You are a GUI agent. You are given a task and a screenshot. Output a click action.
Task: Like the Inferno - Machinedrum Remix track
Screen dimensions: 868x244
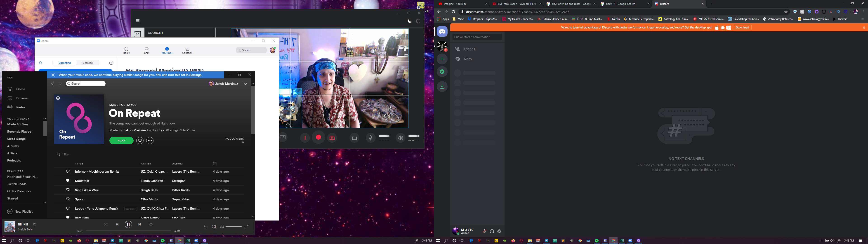(x=68, y=171)
